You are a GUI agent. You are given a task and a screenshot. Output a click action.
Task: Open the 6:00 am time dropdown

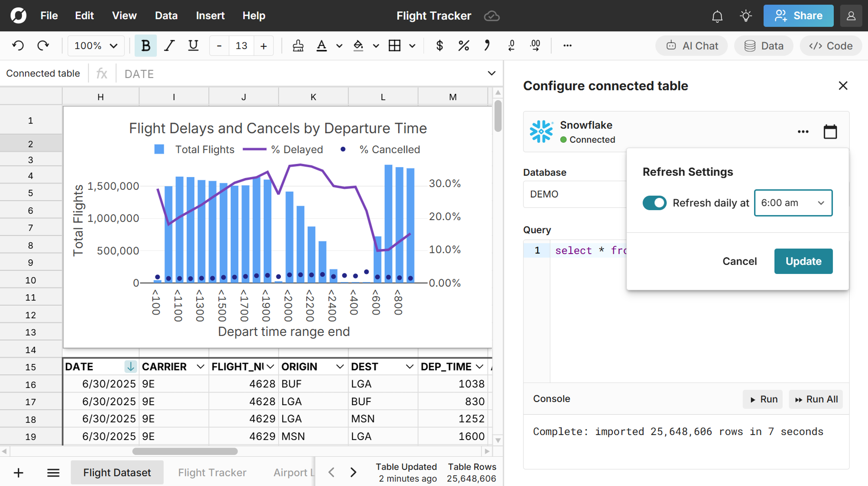tap(793, 203)
